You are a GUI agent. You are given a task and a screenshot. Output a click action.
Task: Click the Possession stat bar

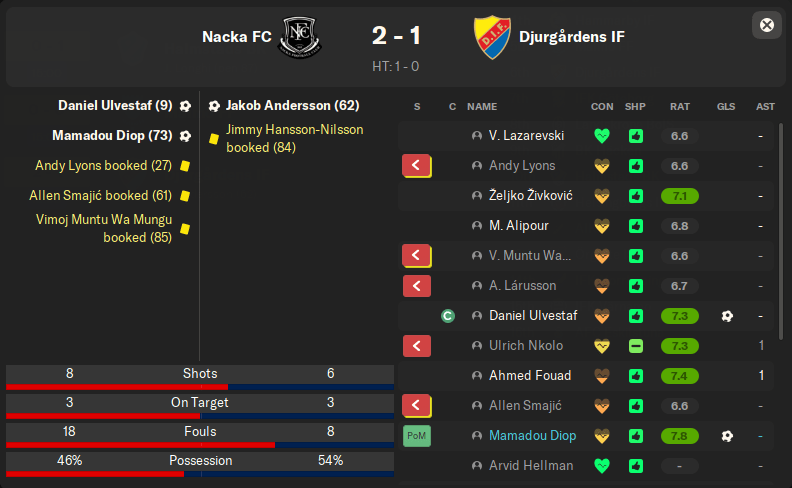pyautogui.click(x=200, y=465)
